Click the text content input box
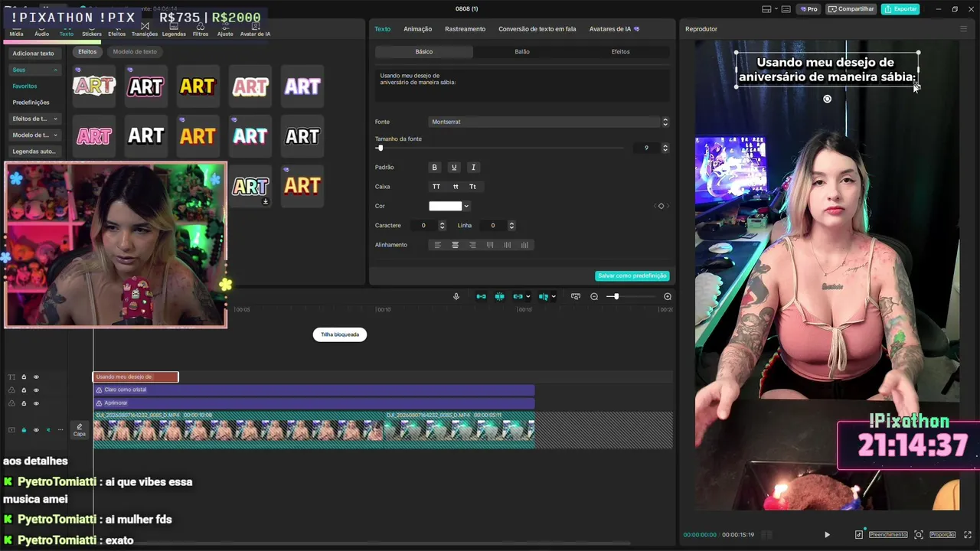 522,85
